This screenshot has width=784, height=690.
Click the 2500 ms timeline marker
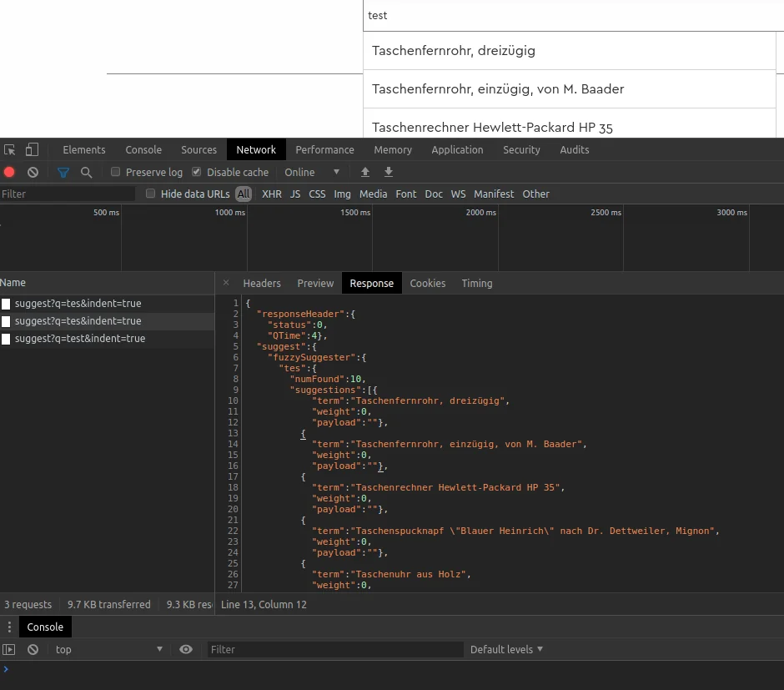tap(606, 213)
